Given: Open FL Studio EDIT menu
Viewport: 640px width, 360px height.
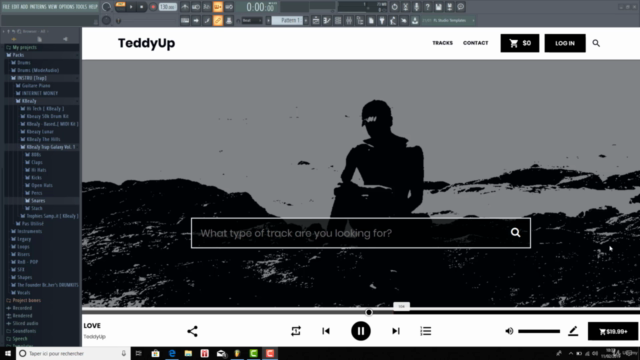Looking at the screenshot, I should 15,7.
